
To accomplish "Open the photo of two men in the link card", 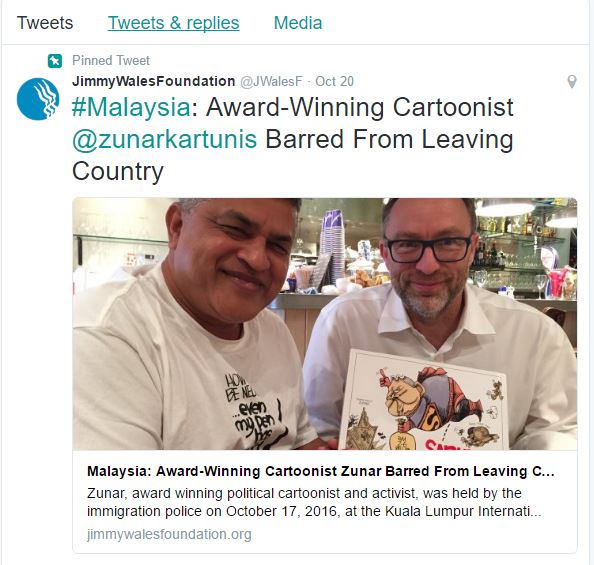I will (325, 324).
